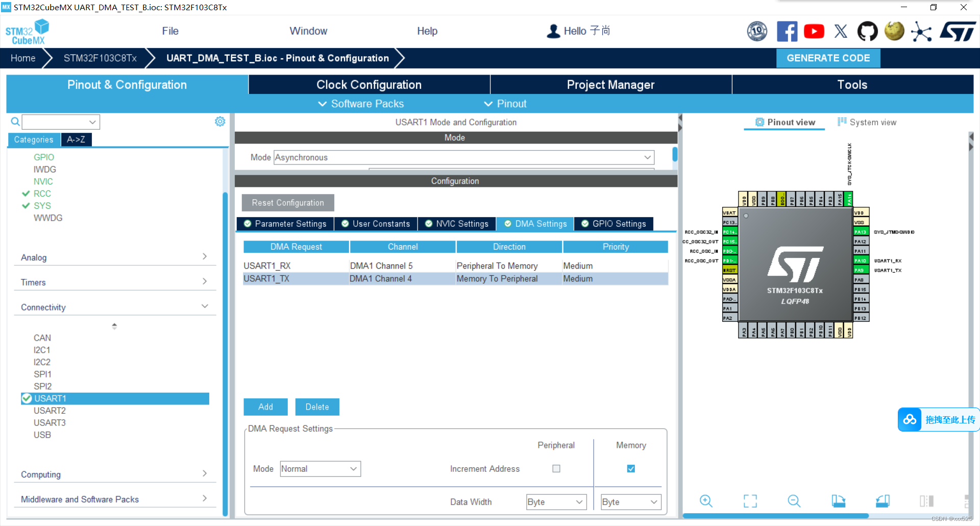Viewport: 980px width, 526px height.
Task: Toggle Memory increment address checkbox
Action: coord(631,468)
